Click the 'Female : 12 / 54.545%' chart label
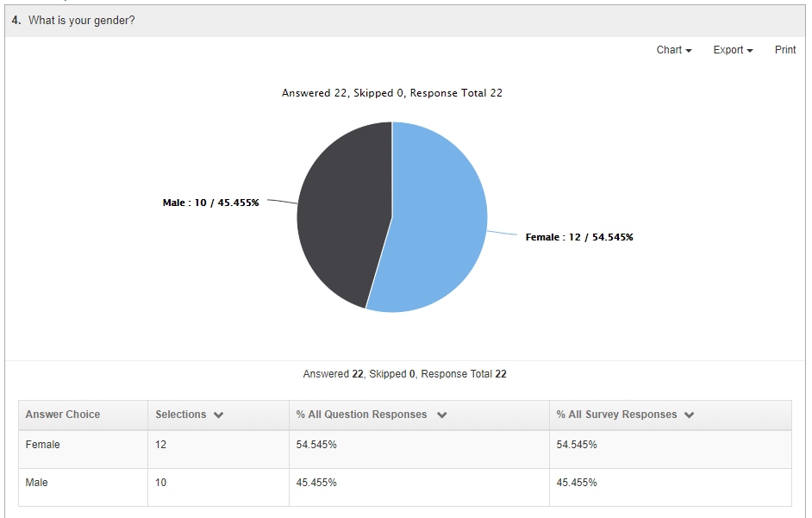The image size is (812, 518). [x=579, y=237]
